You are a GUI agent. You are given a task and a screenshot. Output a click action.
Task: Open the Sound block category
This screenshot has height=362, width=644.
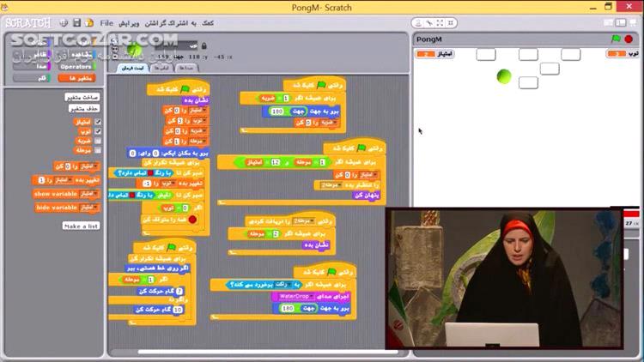(32, 67)
